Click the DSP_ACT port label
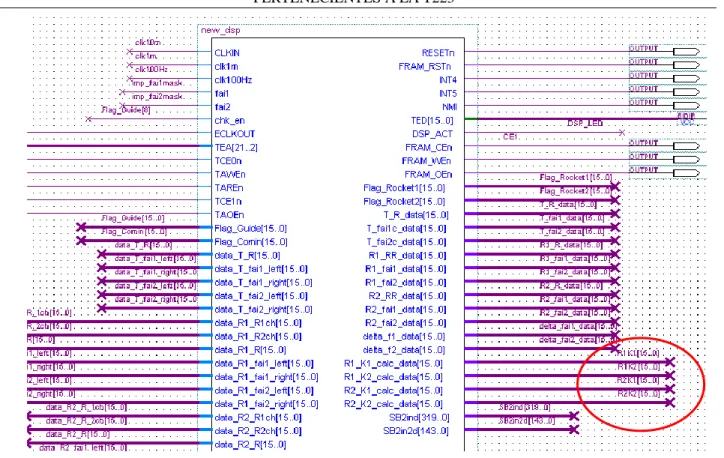The width and height of the screenshot is (724, 458). (x=433, y=134)
